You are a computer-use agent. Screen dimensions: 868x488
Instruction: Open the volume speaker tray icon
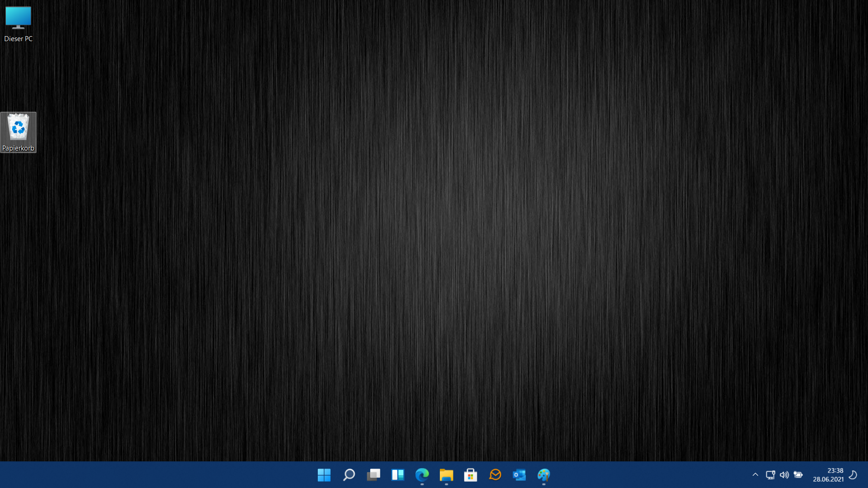click(784, 475)
